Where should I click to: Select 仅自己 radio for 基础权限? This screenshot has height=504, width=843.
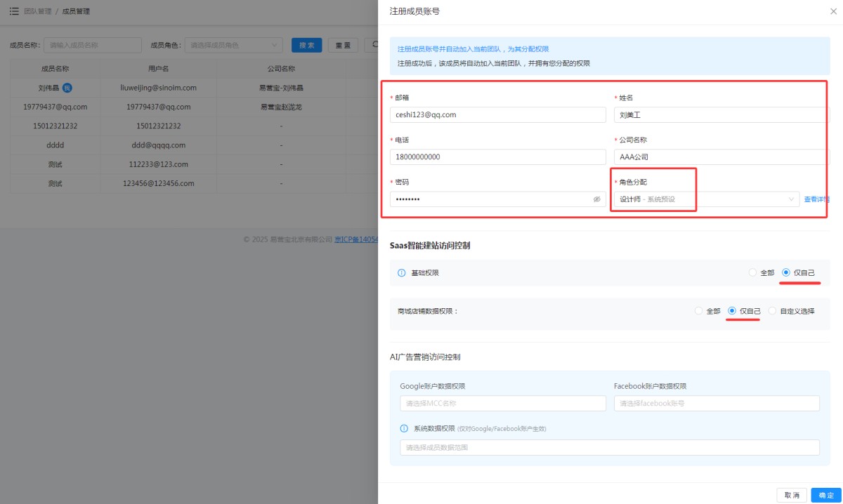tap(786, 272)
